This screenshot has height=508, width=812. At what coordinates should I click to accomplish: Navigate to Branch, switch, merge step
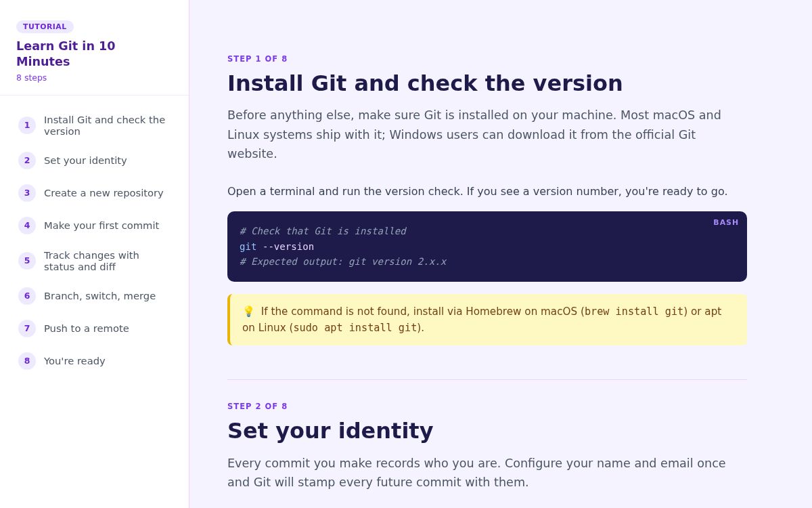point(95,296)
